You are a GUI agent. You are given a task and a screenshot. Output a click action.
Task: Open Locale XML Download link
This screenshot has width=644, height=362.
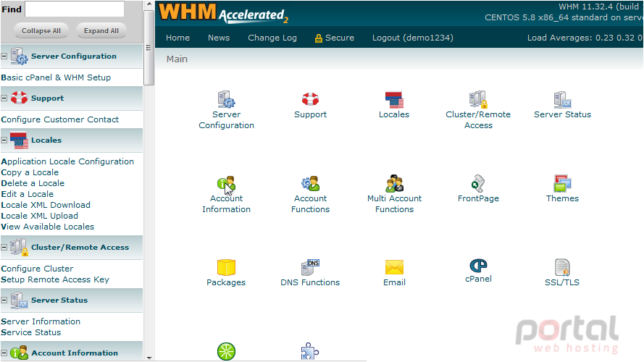(46, 205)
